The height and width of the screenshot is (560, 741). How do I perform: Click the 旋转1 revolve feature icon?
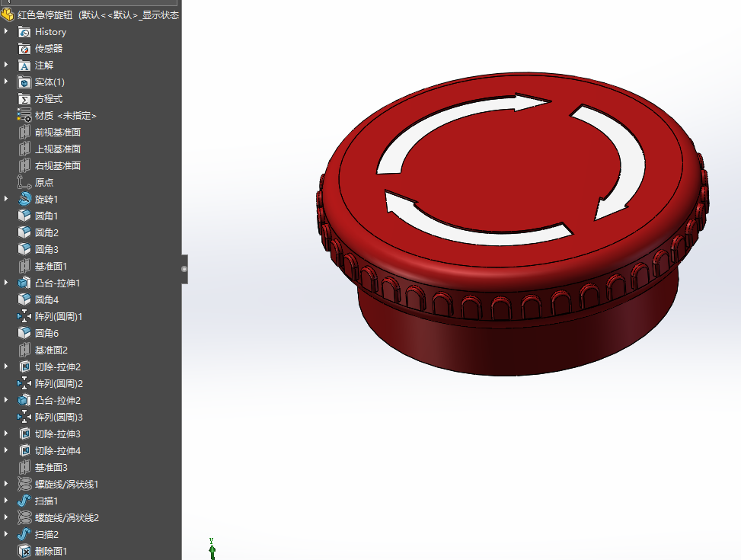(24, 199)
